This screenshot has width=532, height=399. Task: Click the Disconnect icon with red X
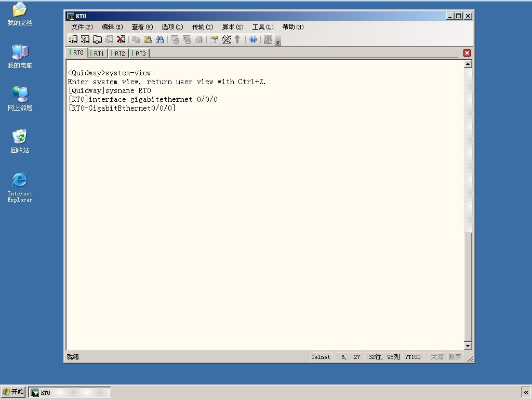(121, 39)
